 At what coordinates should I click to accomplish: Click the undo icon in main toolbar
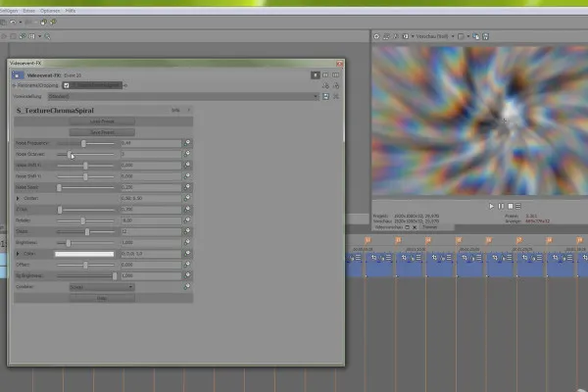[x=13, y=23]
